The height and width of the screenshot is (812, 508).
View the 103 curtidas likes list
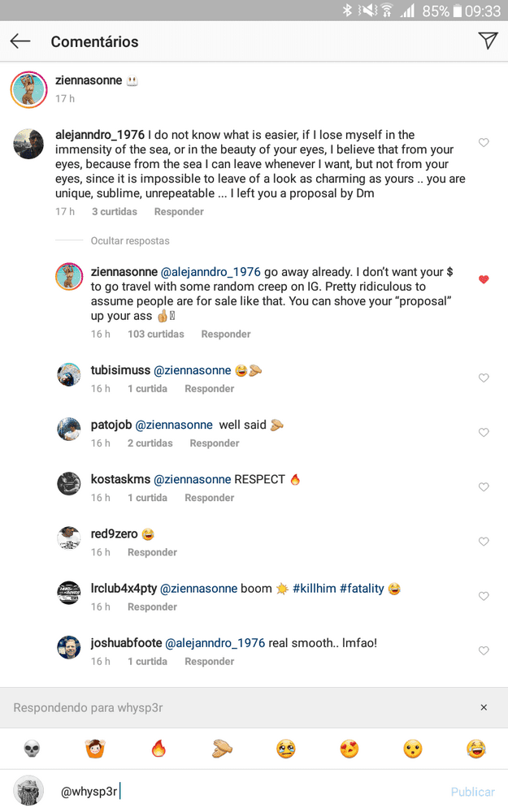[x=156, y=334]
